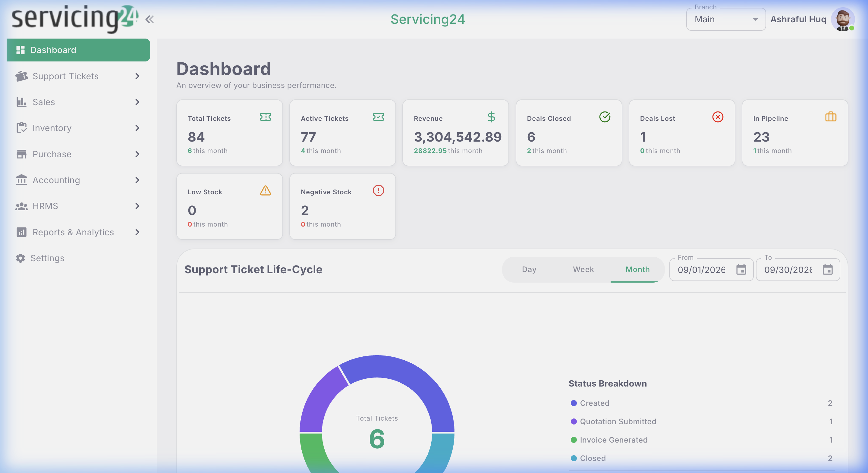Click the Support Tickets sidebar icon
Screen dimensions: 868x473
[x=22, y=76]
